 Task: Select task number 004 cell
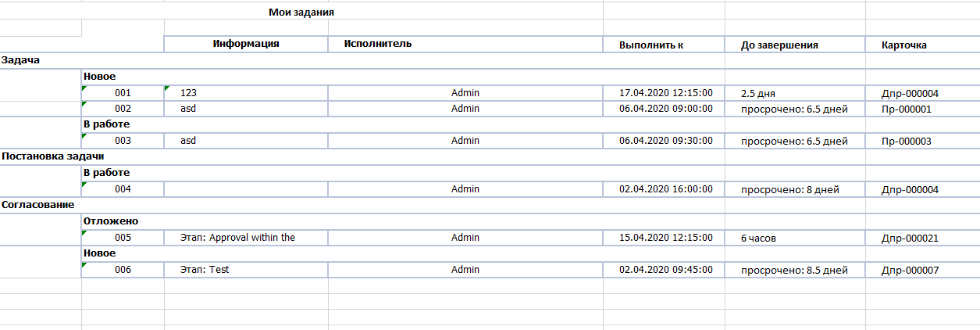point(123,189)
